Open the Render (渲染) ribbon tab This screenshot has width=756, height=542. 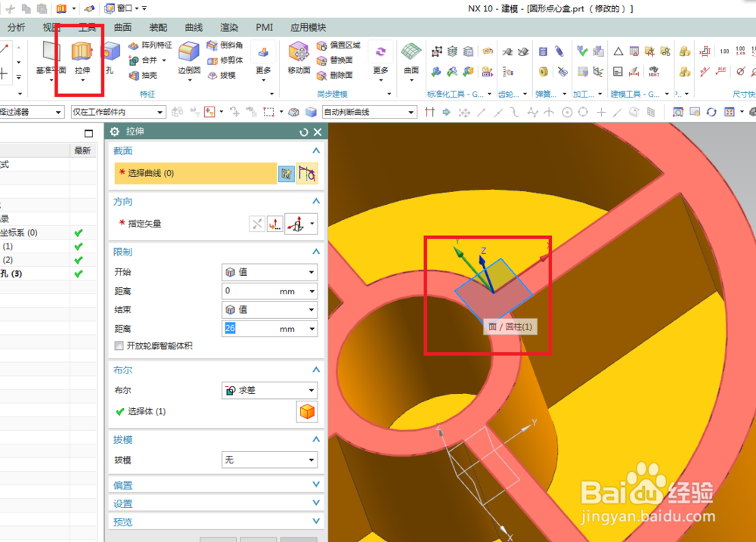[x=229, y=27]
